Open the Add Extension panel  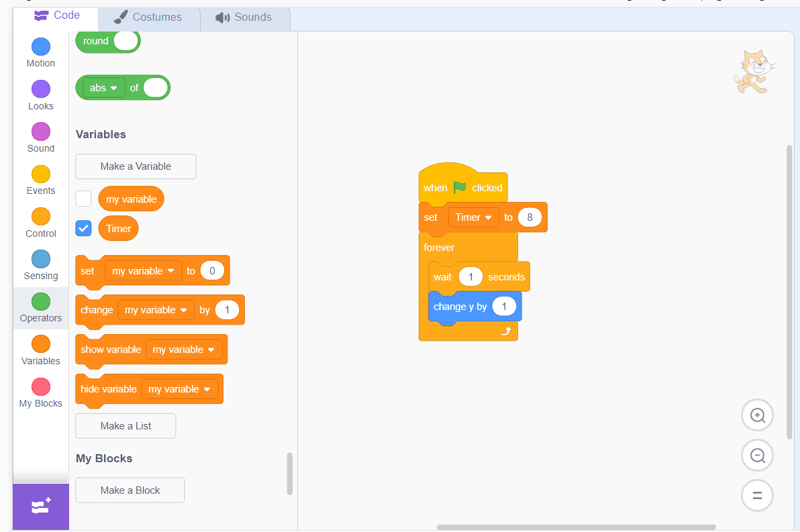pyautogui.click(x=40, y=508)
